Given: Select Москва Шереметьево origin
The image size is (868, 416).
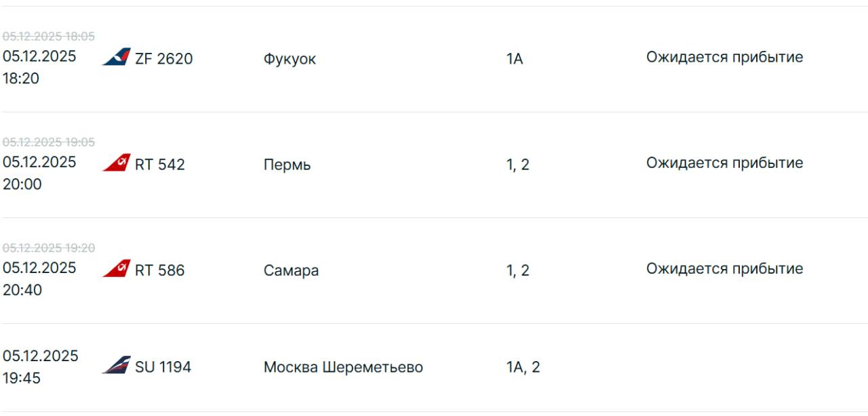Looking at the screenshot, I should tap(343, 367).
